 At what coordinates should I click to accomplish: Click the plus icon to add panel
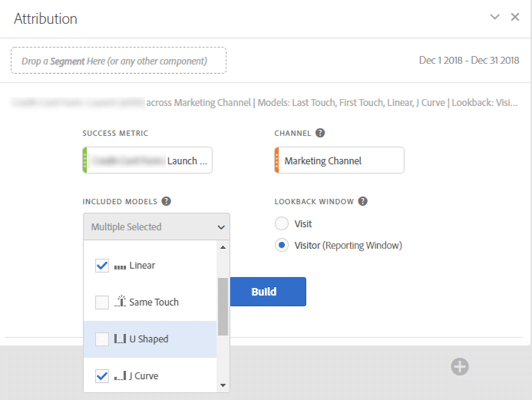(x=459, y=366)
